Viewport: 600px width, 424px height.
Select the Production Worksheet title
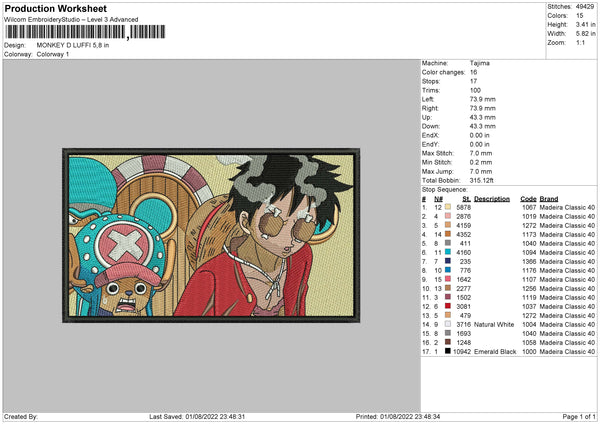[x=56, y=8]
